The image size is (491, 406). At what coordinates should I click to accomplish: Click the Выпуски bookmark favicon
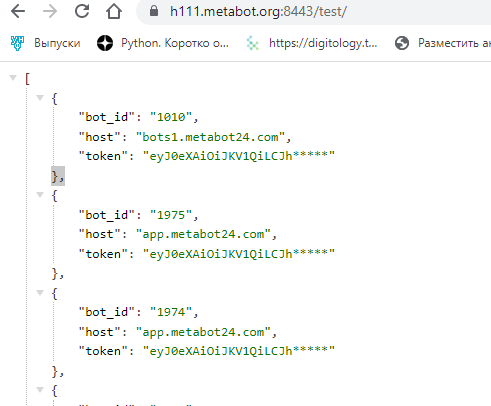(x=17, y=43)
